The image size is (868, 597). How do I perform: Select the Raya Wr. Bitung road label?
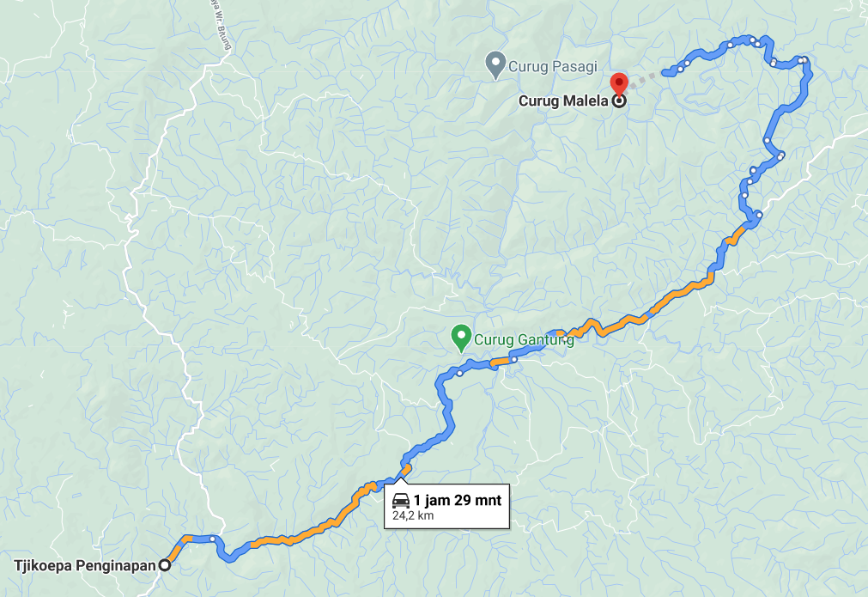[221, 25]
